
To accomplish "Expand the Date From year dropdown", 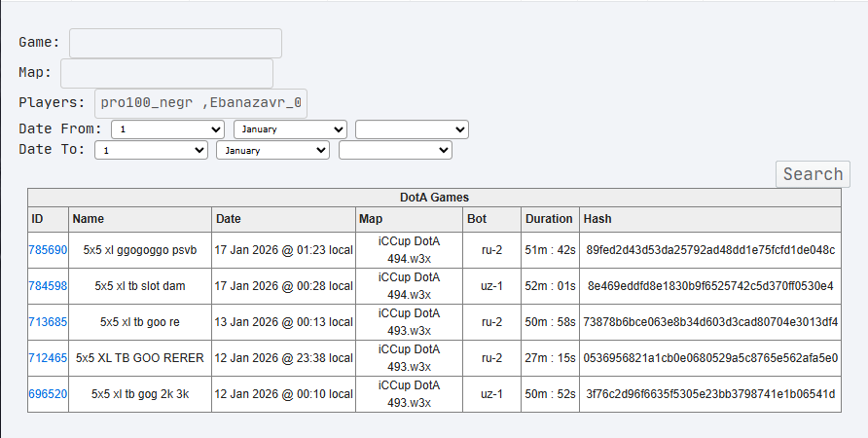I will point(412,129).
